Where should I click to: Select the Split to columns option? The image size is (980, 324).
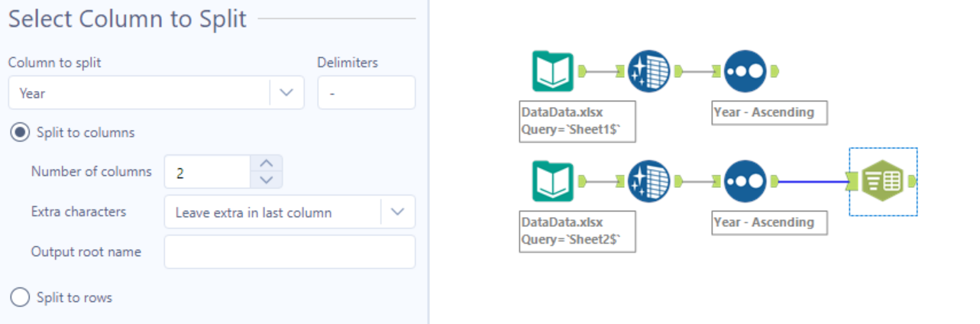coord(21,132)
